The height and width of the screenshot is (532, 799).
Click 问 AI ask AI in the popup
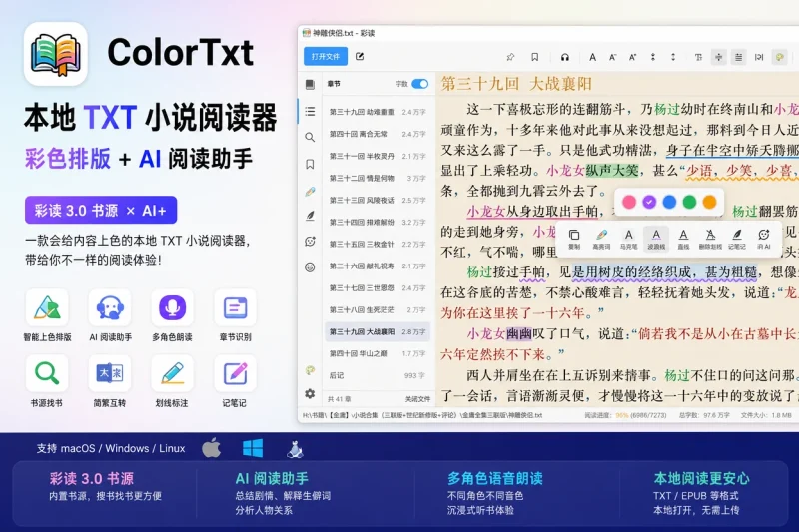pos(763,239)
